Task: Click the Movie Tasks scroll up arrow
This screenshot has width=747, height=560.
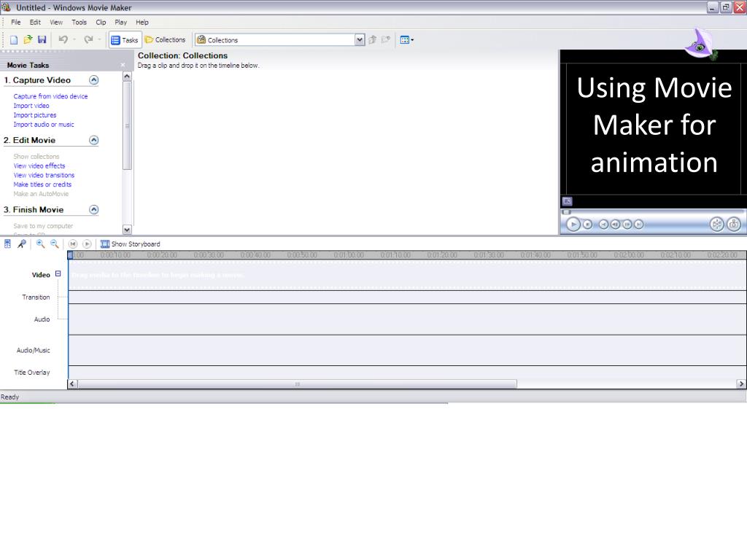Action: [x=127, y=76]
